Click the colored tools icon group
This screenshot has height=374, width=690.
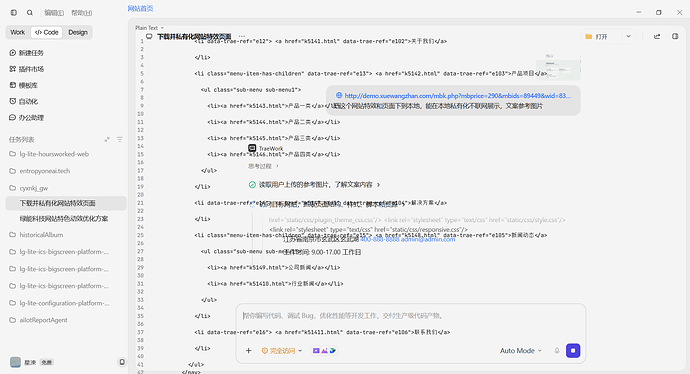(x=324, y=351)
